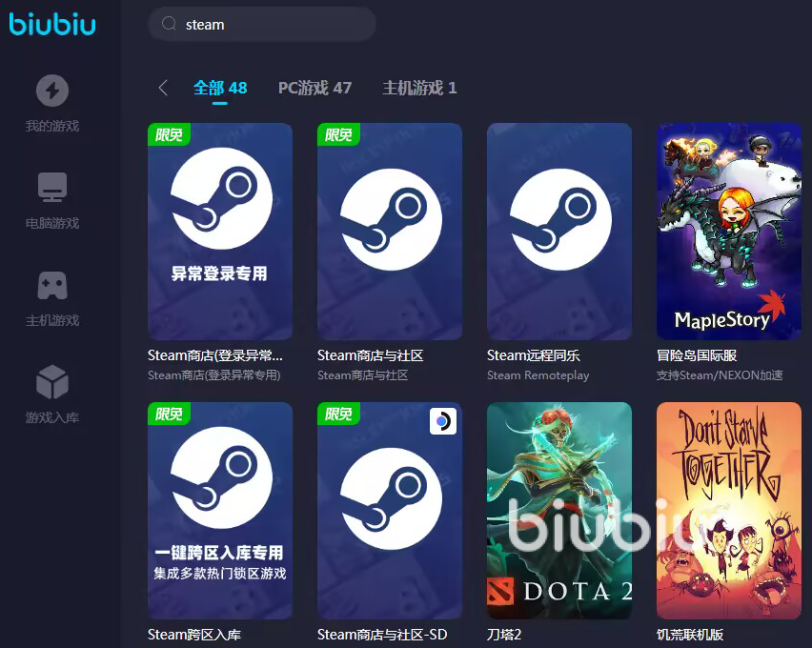812x648 pixels.
Task: Go back using the left chevron arrow
Action: coord(163,88)
